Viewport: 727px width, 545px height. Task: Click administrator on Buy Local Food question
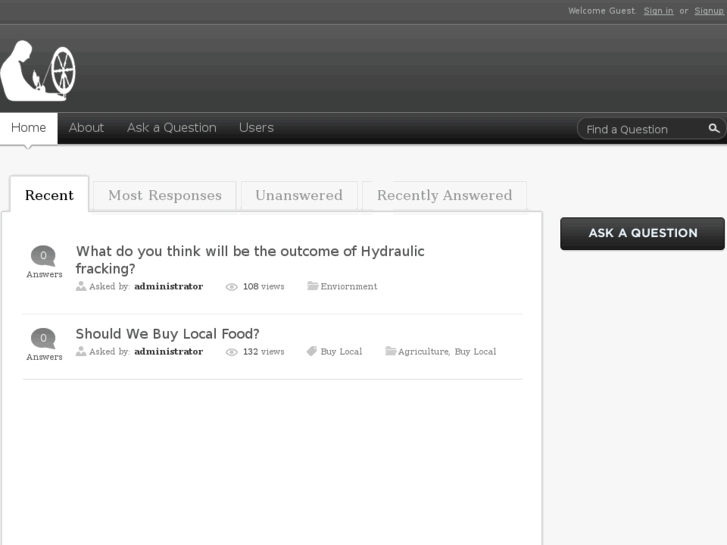(x=168, y=351)
